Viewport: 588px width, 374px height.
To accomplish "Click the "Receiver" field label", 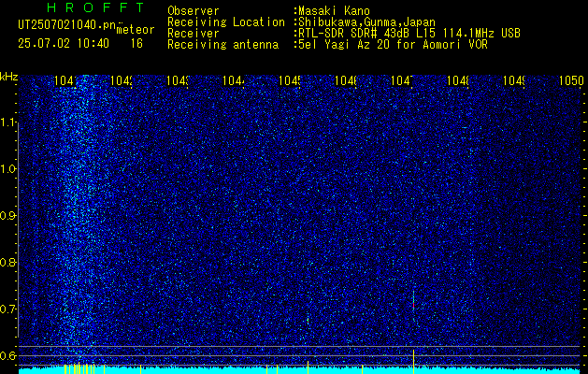I will pyautogui.click(x=194, y=34).
